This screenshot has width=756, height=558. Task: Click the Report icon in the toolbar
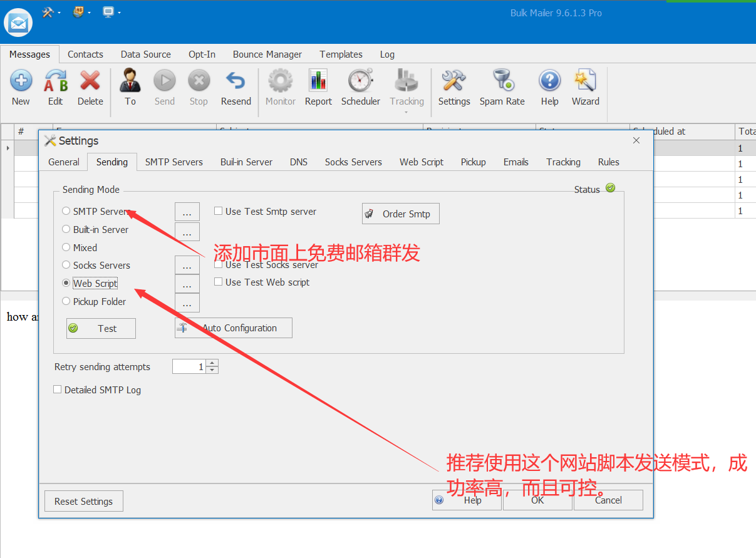318,88
